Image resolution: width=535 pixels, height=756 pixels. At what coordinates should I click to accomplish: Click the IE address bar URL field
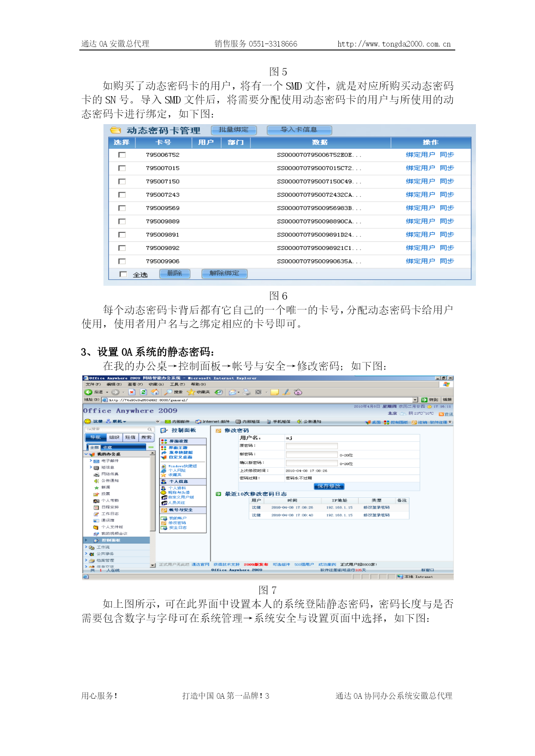260,400
